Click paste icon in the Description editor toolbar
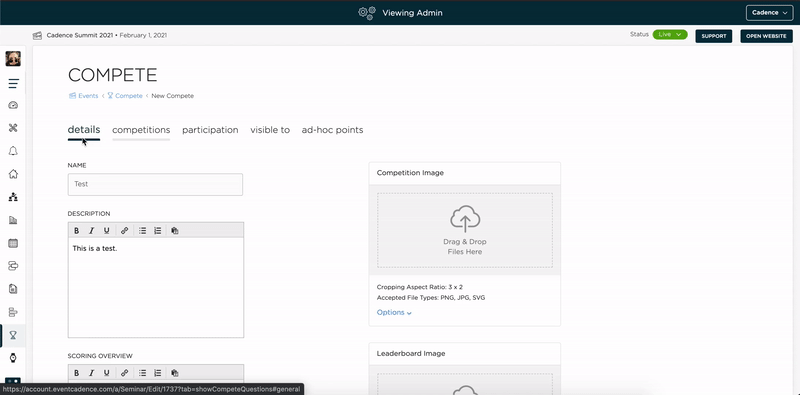Image resolution: width=800 pixels, height=395 pixels. pyautogui.click(x=175, y=231)
